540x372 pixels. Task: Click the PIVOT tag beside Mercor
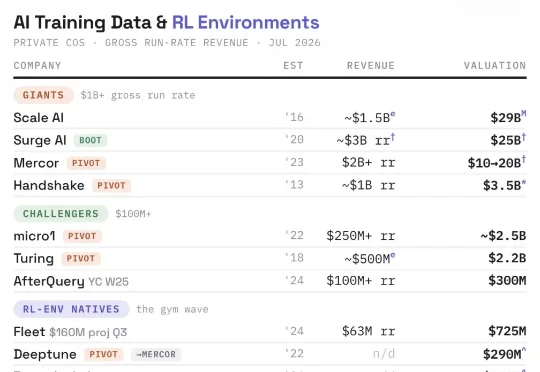[86, 163]
